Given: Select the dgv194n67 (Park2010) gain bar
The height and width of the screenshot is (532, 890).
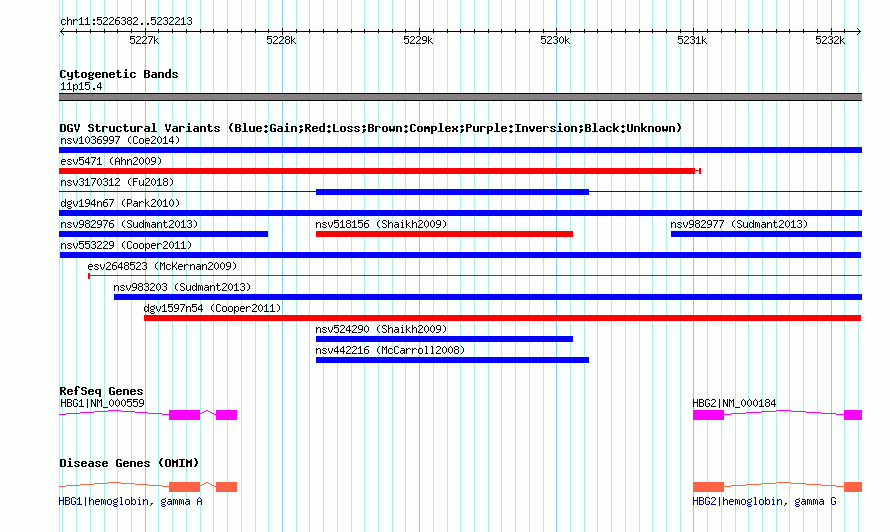Looking at the screenshot, I should click(460, 213).
